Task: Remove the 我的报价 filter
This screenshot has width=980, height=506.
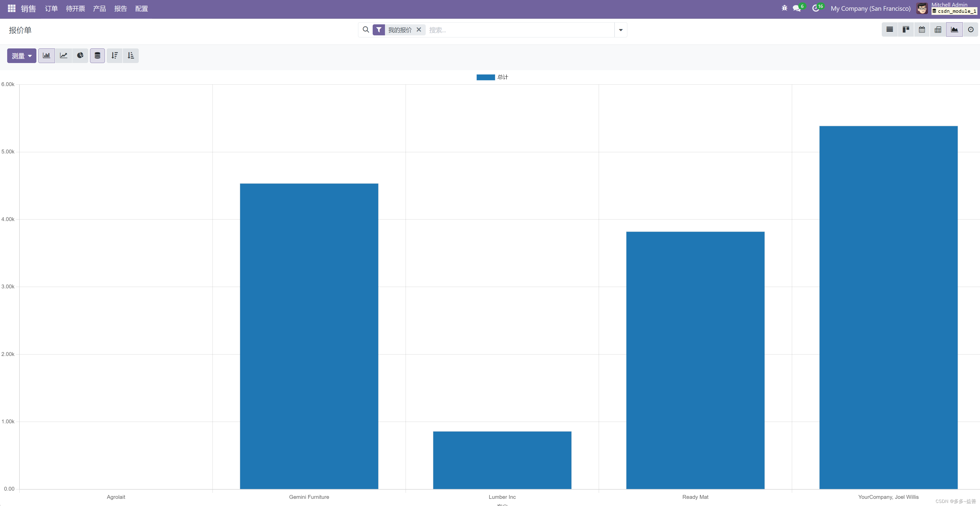Action: [x=419, y=30]
